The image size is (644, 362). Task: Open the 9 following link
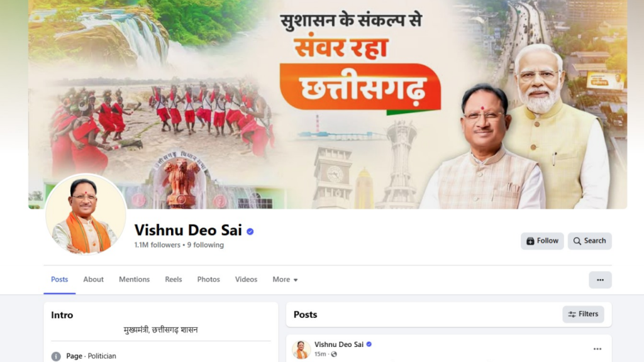tap(206, 245)
